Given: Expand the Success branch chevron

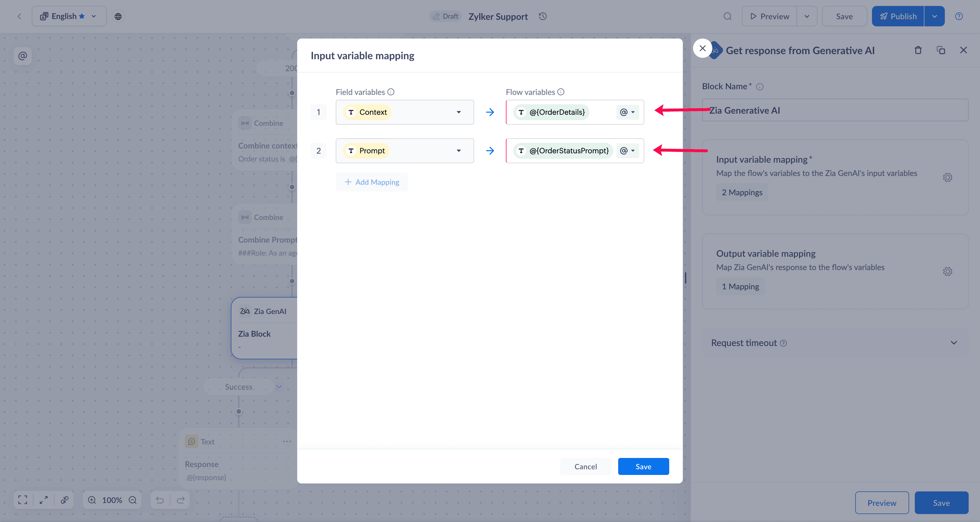Looking at the screenshot, I should tap(279, 387).
